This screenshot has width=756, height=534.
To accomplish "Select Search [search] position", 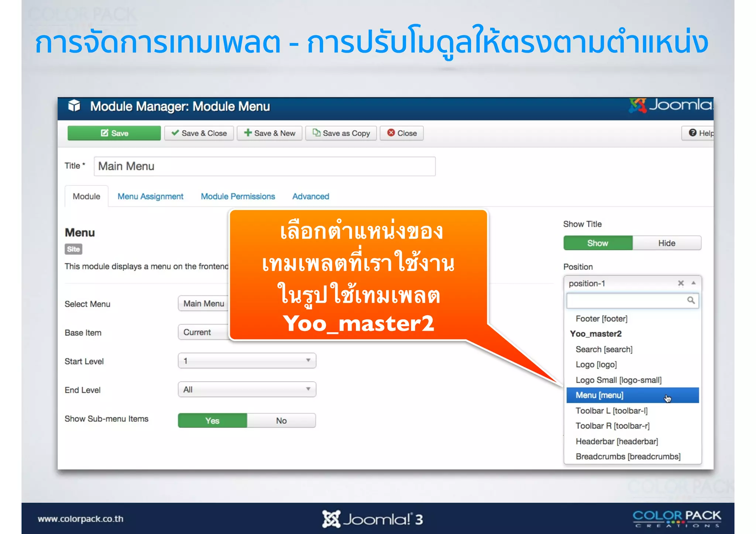I will coord(633,349).
